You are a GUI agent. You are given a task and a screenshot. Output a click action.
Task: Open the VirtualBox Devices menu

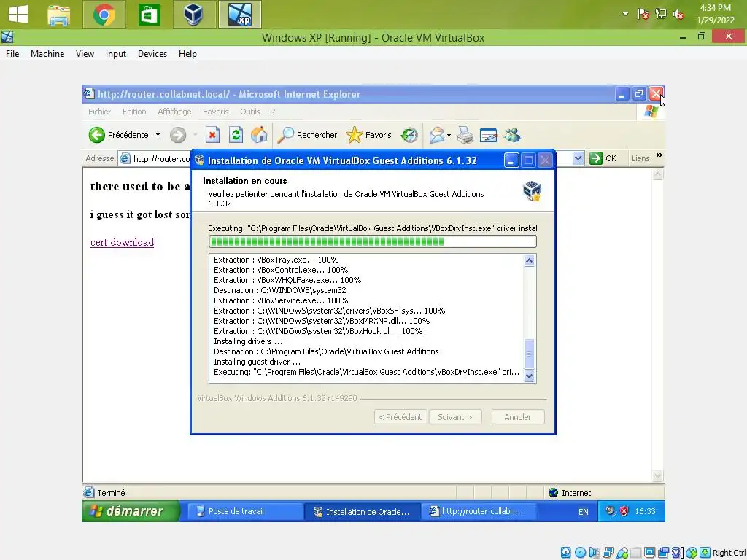click(x=152, y=54)
